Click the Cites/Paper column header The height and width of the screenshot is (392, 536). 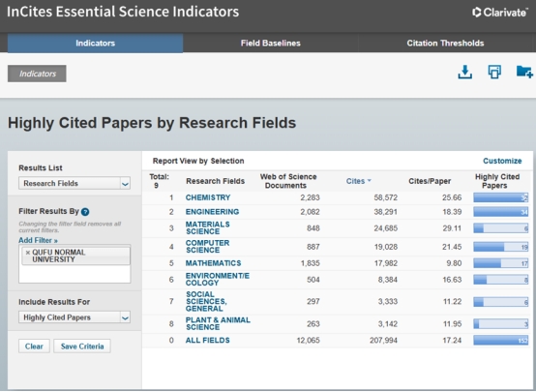tap(430, 181)
